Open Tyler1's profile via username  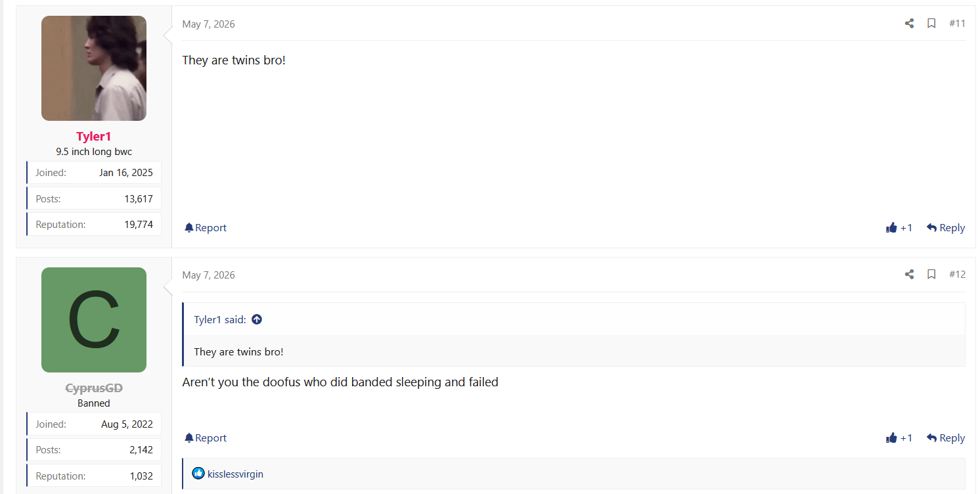click(x=94, y=137)
